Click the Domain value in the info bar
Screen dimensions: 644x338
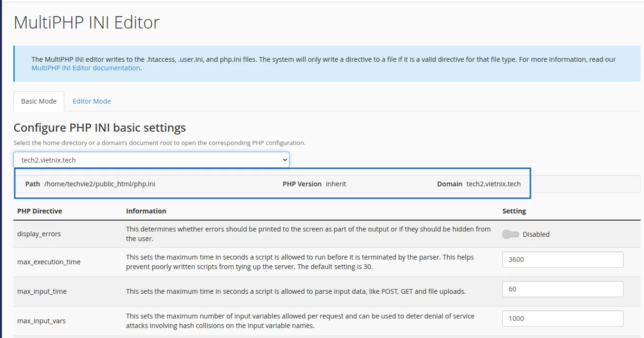click(493, 184)
